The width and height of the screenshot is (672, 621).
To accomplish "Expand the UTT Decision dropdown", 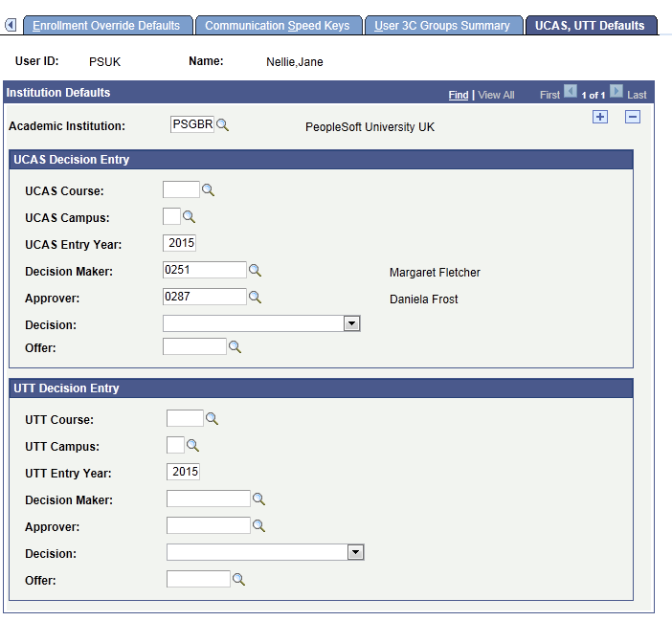I will 356,552.
